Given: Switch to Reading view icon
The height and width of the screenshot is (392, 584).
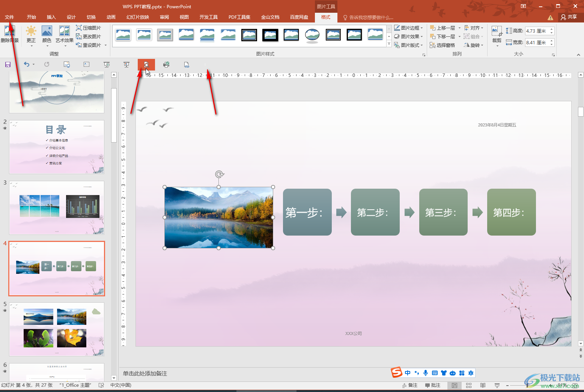Looking at the screenshot, I should [x=483, y=385].
